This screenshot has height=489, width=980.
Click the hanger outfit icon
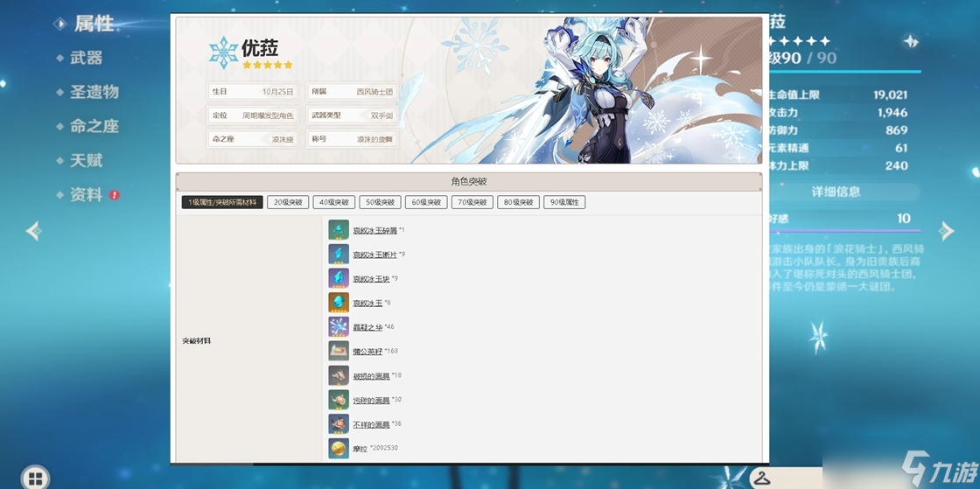(765, 477)
